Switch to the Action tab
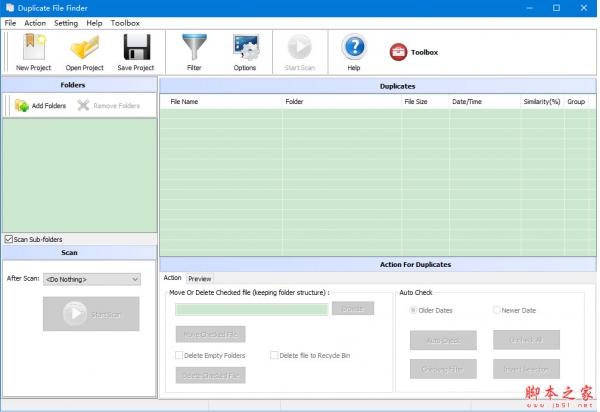Screen dimensions: 600x412 pyautogui.click(x=173, y=278)
